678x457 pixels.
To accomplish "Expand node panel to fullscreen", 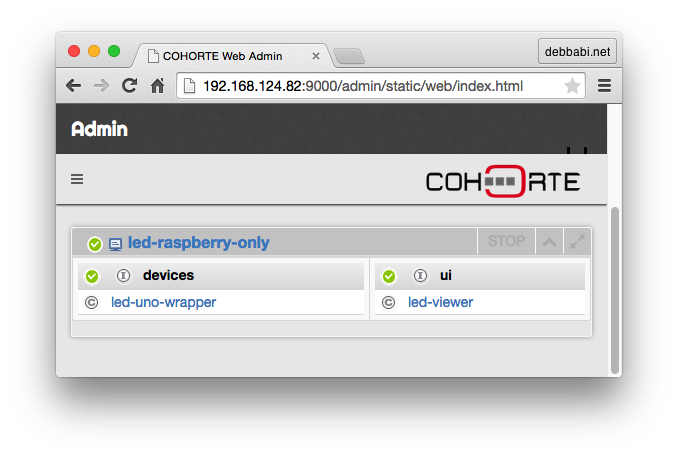I will pyautogui.click(x=577, y=241).
